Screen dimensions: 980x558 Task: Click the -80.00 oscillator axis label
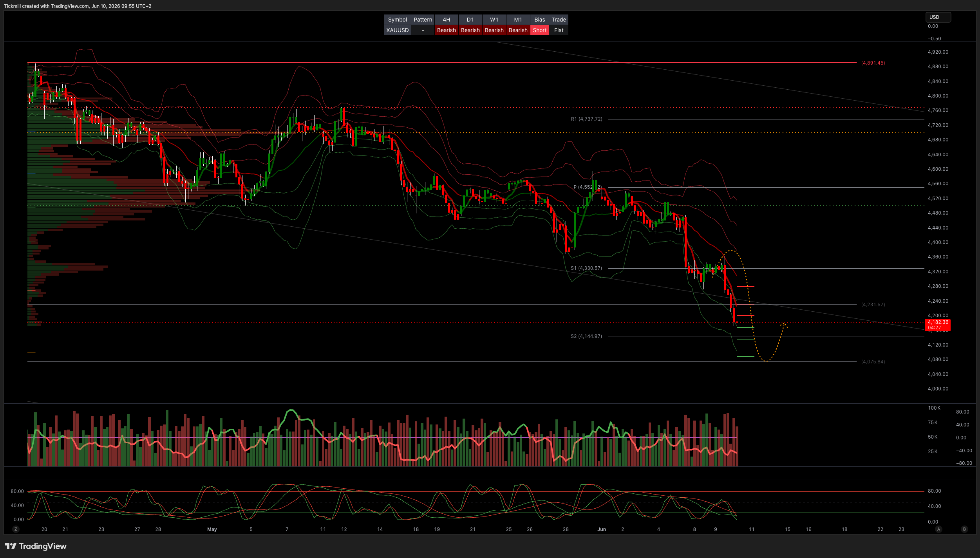(x=964, y=463)
